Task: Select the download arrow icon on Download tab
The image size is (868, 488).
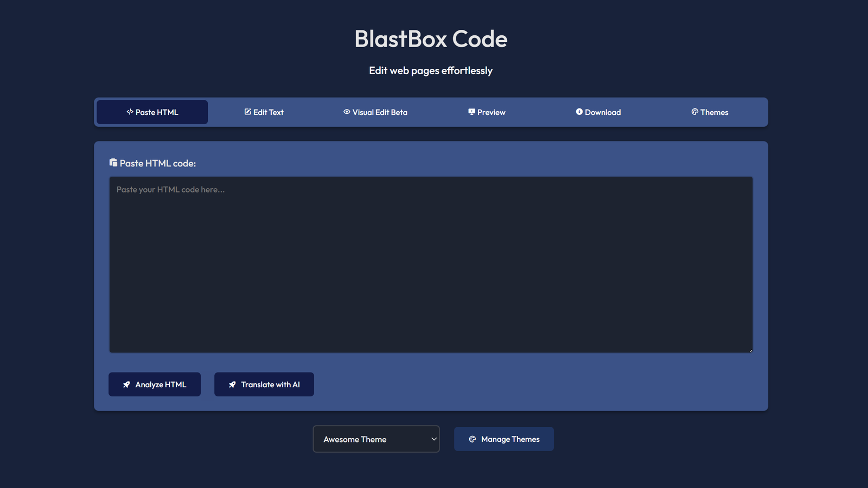Action: pyautogui.click(x=579, y=112)
